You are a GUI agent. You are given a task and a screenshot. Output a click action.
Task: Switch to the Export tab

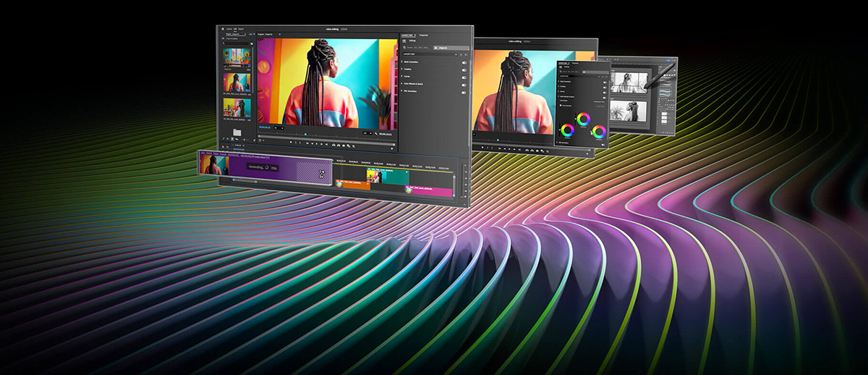(x=241, y=29)
